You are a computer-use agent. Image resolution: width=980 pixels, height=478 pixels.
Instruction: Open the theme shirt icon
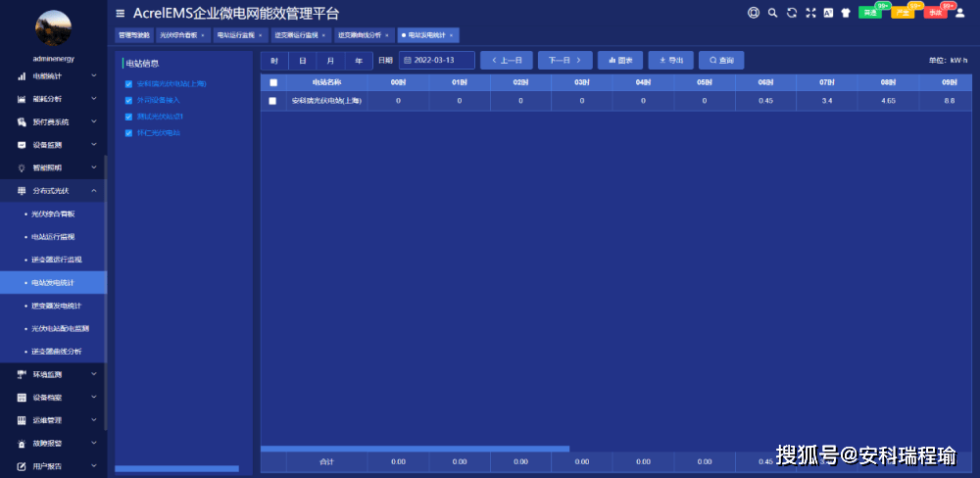[x=846, y=13]
